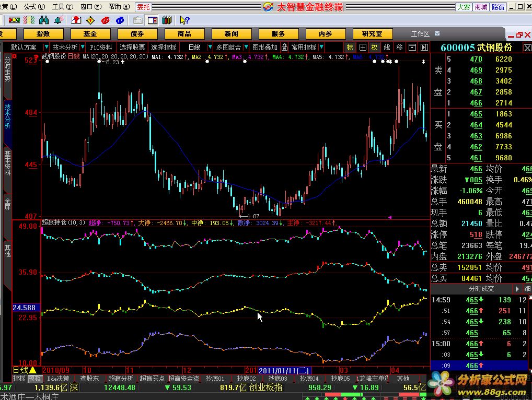Click the 商品 yellow button
The image size is (532, 400).
(x=184, y=34)
